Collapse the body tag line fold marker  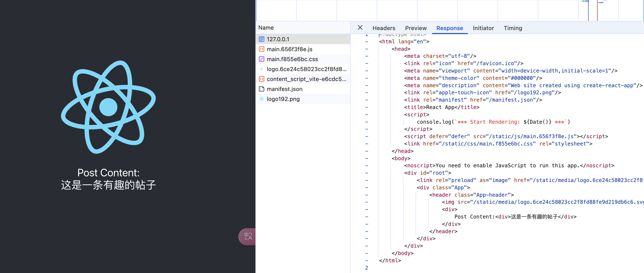(367, 159)
